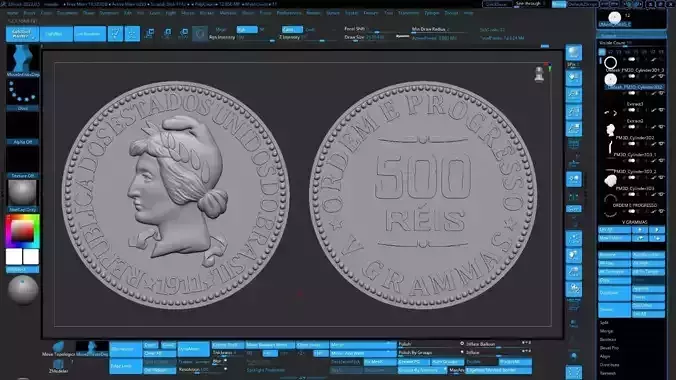Click the See-through slider in title bar

[x=529, y=4]
